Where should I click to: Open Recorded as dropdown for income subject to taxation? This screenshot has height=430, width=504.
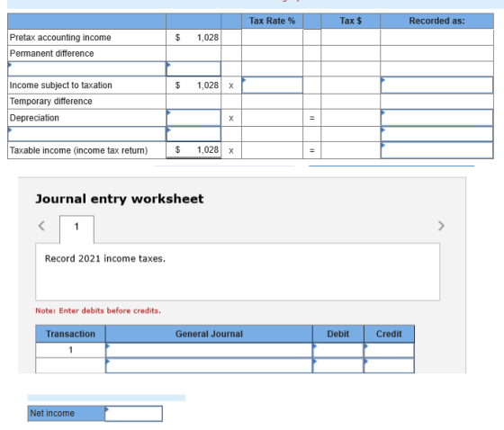click(x=436, y=85)
